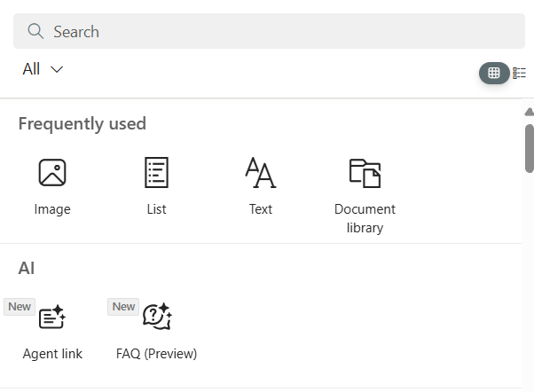Image resolution: width=534 pixels, height=392 pixels.
Task: Click the magnifying glass search icon
Action: pyautogui.click(x=36, y=32)
